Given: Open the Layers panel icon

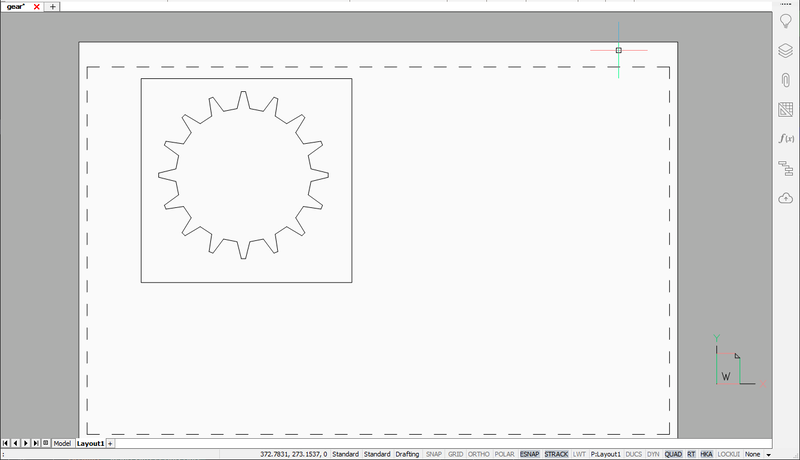Looking at the screenshot, I should (x=786, y=50).
